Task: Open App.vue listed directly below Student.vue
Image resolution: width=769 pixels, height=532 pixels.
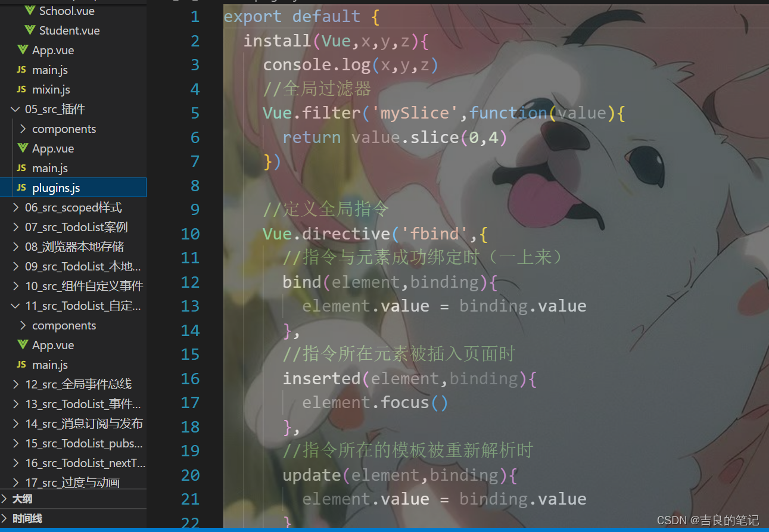Action: click(x=53, y=50)
